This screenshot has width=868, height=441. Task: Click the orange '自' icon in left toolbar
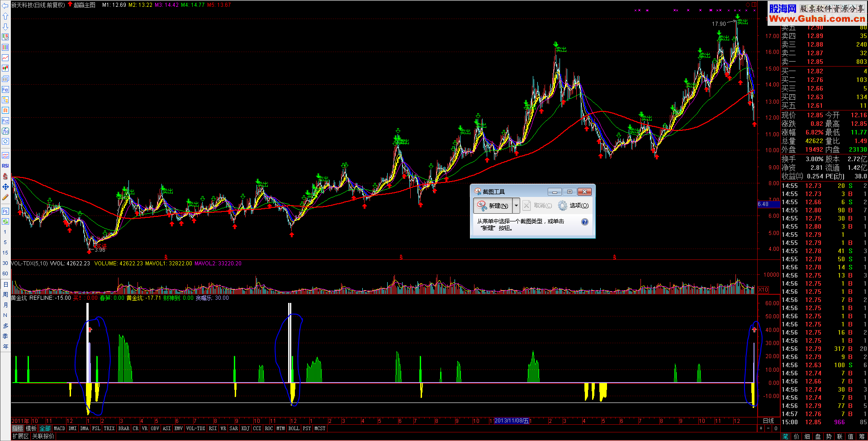point(5,110)
